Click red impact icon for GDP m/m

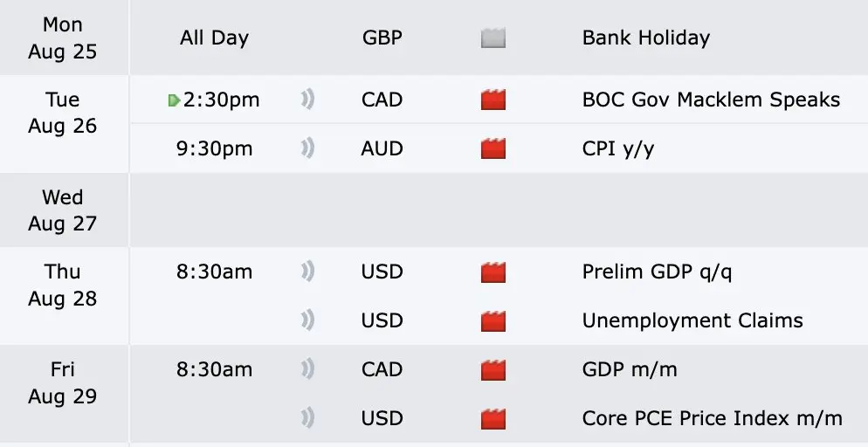pyautogui.click(x=493, y=369)
